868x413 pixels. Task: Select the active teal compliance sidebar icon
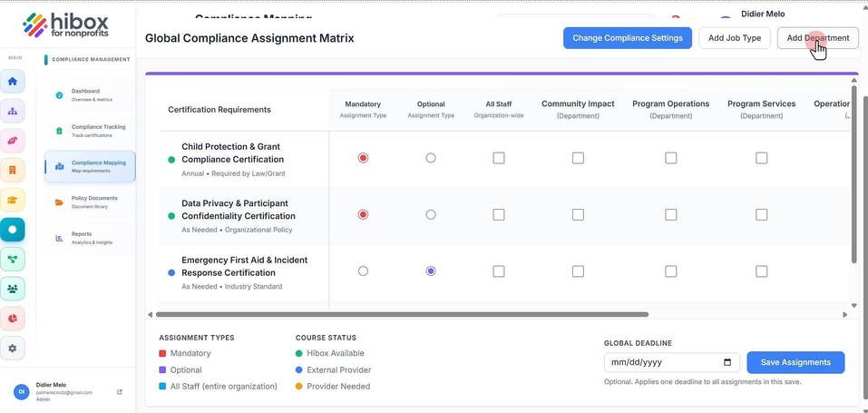pos(12,230)
